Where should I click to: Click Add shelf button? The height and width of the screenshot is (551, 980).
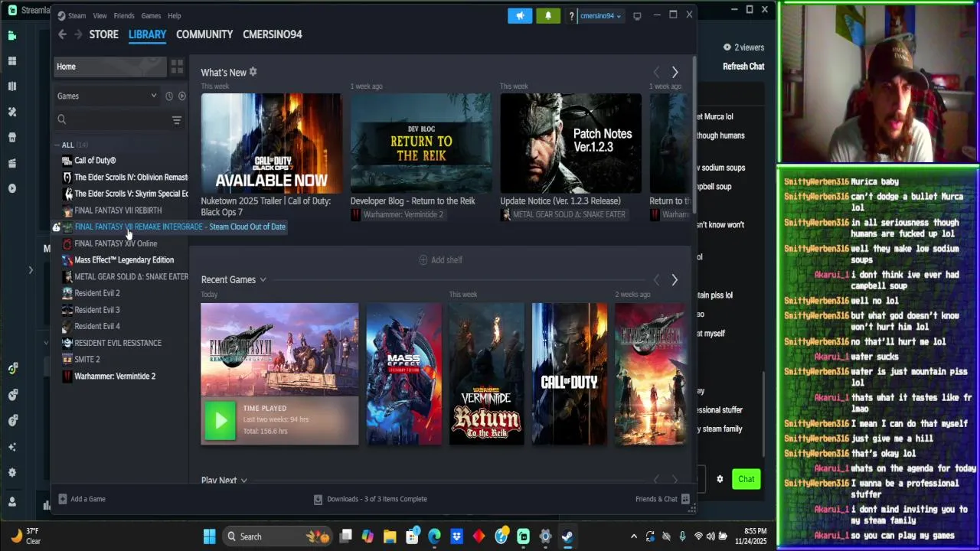(441, 260)
